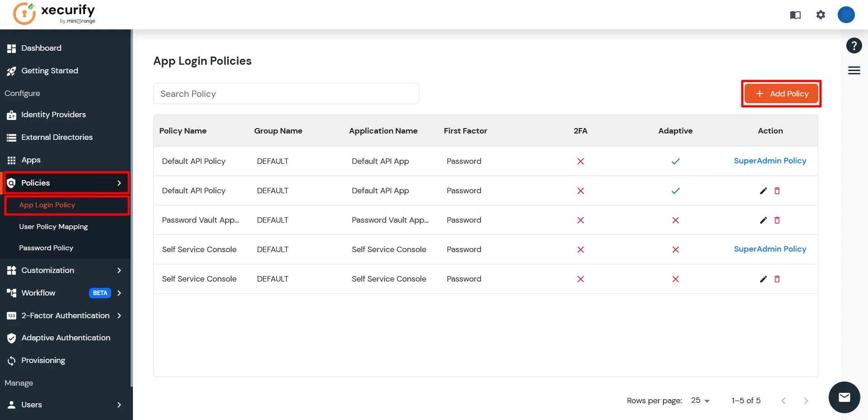Edit the second Default API Policy row
The width and height of the screenshot is (868, 420).
(x=763, y=191)
